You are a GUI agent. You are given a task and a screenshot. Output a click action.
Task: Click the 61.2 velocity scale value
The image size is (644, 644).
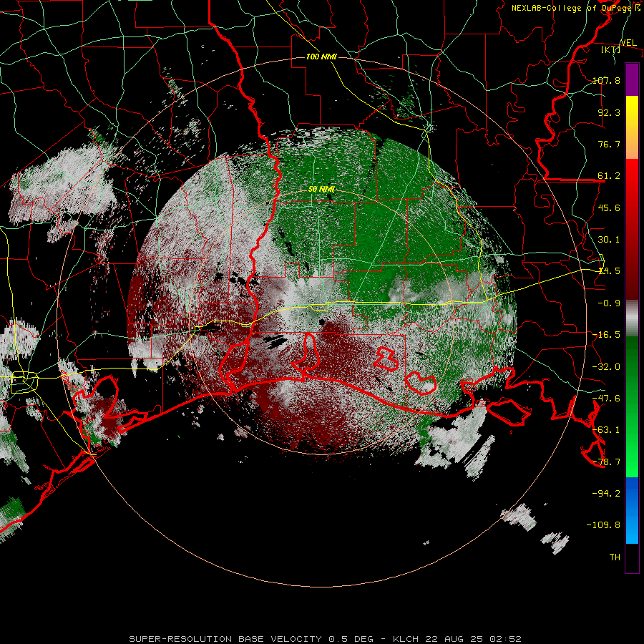pos(609,176)
